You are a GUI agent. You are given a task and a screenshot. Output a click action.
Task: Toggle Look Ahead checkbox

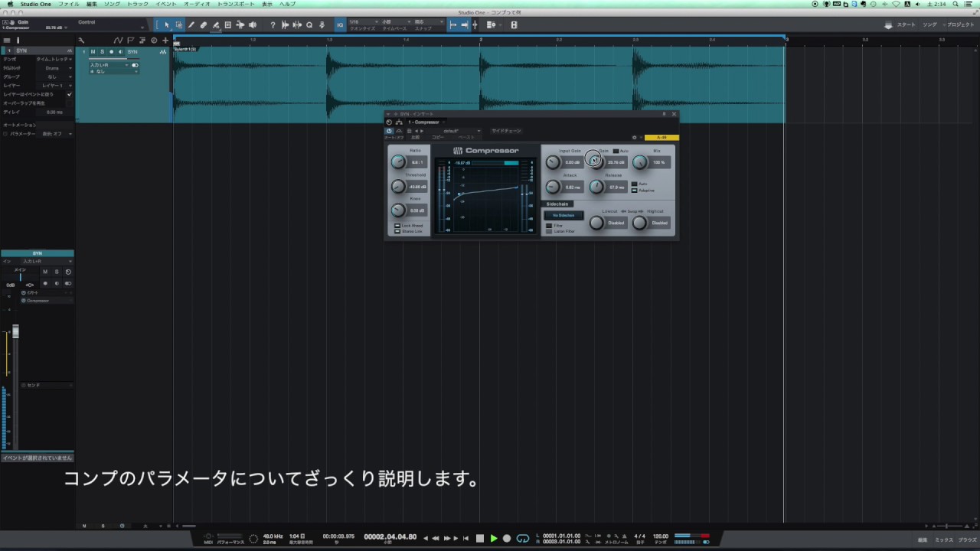click(397, 226)
